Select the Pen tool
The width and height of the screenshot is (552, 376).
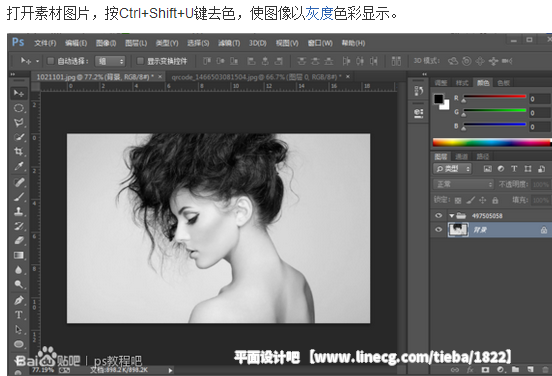(x=19, y=300)
